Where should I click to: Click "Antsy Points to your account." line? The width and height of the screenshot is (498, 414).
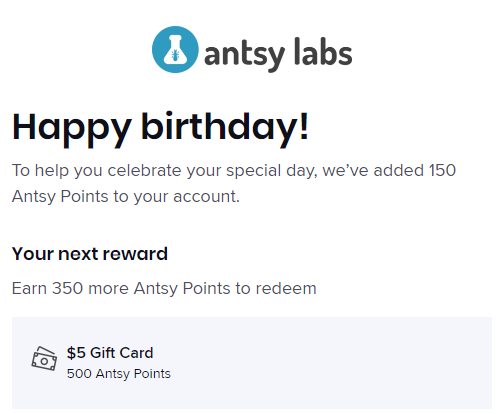coord(126,197)
